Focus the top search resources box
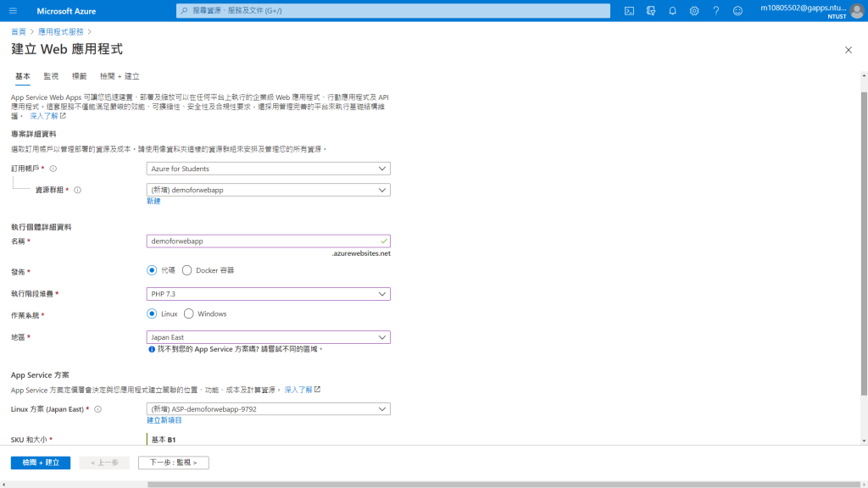This screenshot has width=868, height=488. [x=393, y=10]
